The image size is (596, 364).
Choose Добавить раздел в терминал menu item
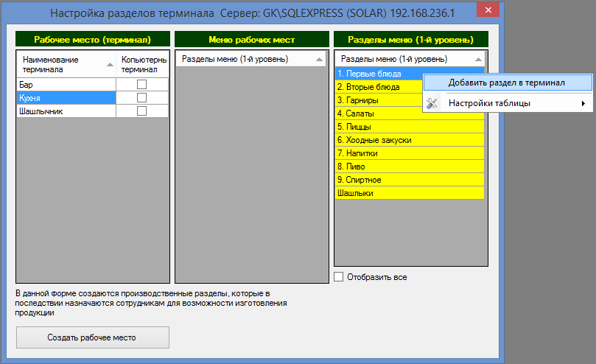508,83
